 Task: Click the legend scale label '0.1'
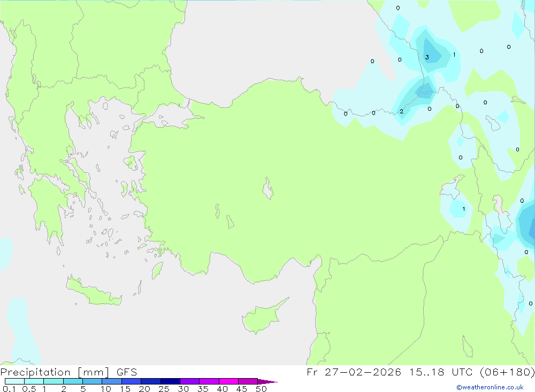click(9, 389)
